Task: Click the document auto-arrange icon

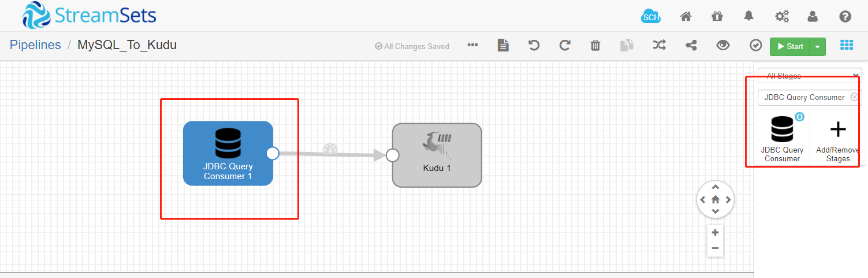Action: coord(504,45)
